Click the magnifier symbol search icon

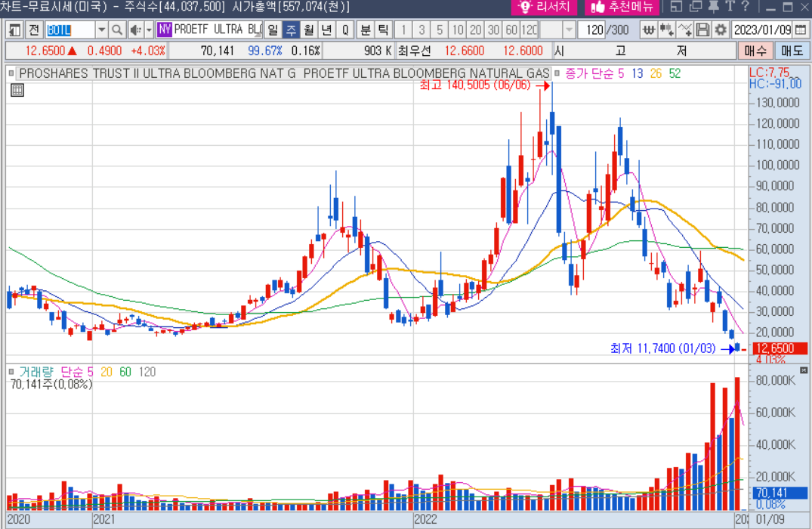point(118,30)
